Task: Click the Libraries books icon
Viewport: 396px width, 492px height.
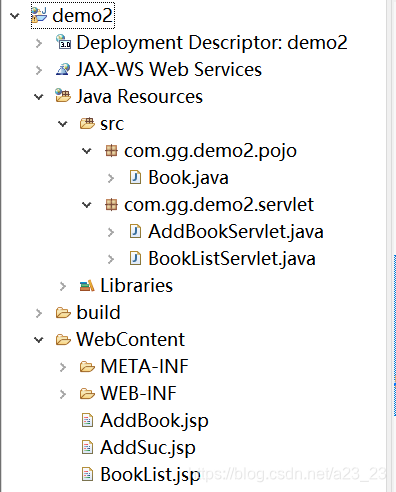Action: 87,286
